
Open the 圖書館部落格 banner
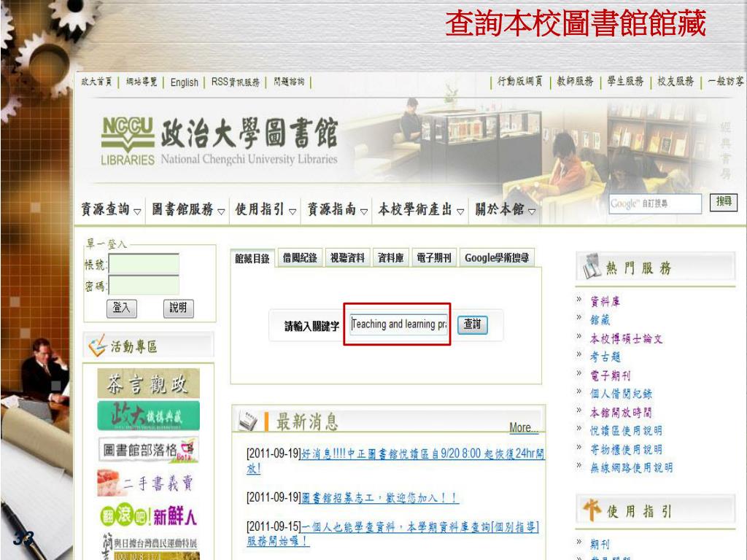[148, 449]
